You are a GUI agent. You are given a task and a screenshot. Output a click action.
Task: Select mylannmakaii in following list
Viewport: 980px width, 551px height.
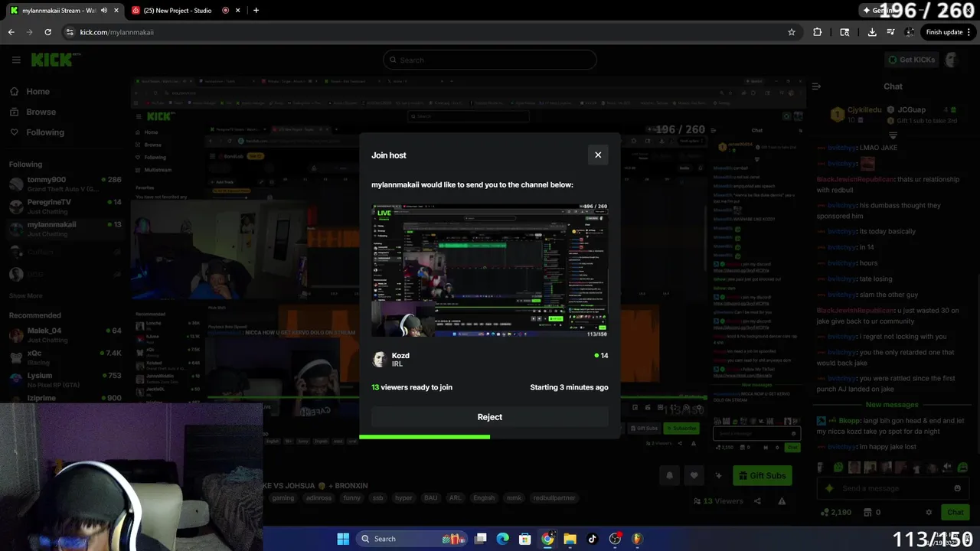tap(65, 229)
